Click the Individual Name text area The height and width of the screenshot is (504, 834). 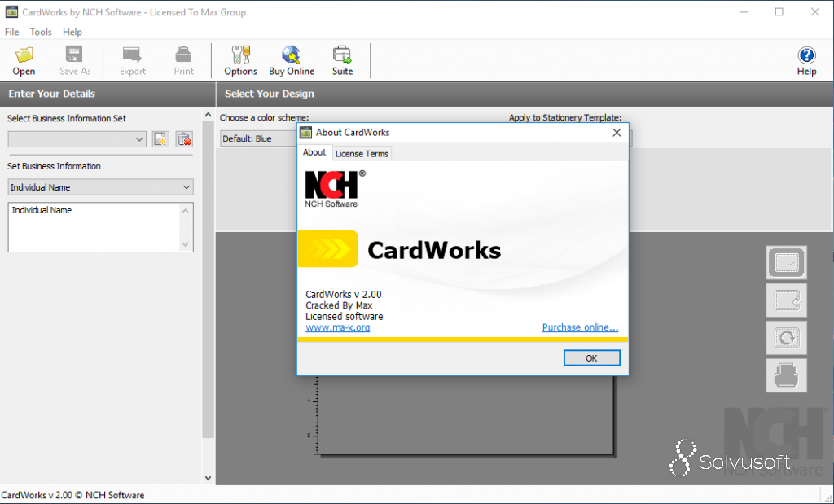(100, 227)
